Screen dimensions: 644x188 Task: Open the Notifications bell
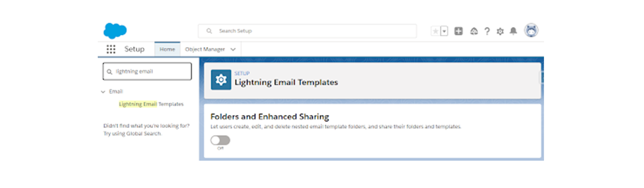[513, 31]
